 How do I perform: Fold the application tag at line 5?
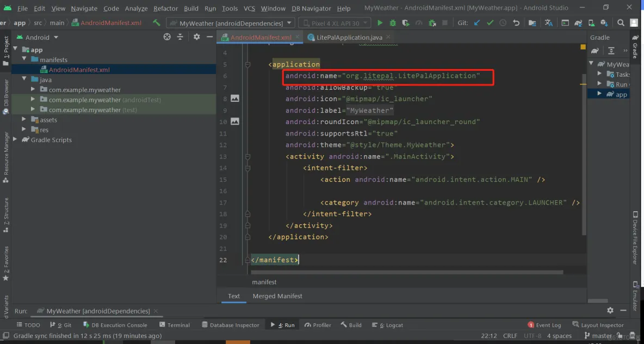click(247, 65)
